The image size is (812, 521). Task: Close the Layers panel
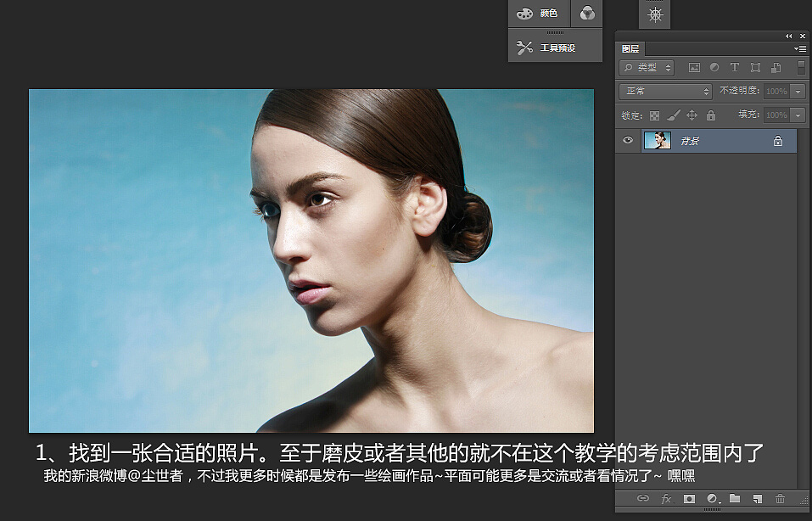803,36
